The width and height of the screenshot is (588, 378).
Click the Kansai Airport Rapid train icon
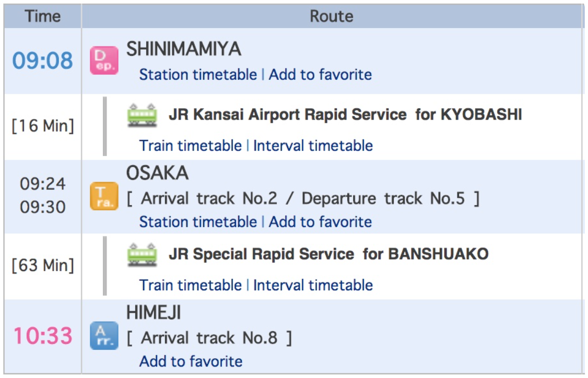coord(142,115)
